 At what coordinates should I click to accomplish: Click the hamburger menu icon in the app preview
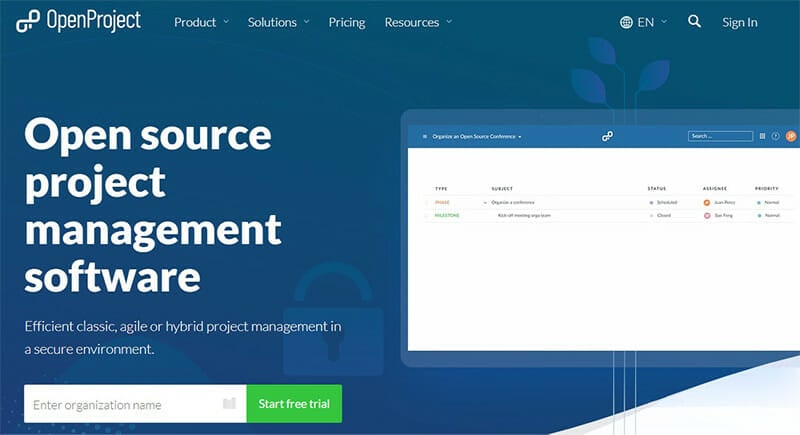point(425,137)
